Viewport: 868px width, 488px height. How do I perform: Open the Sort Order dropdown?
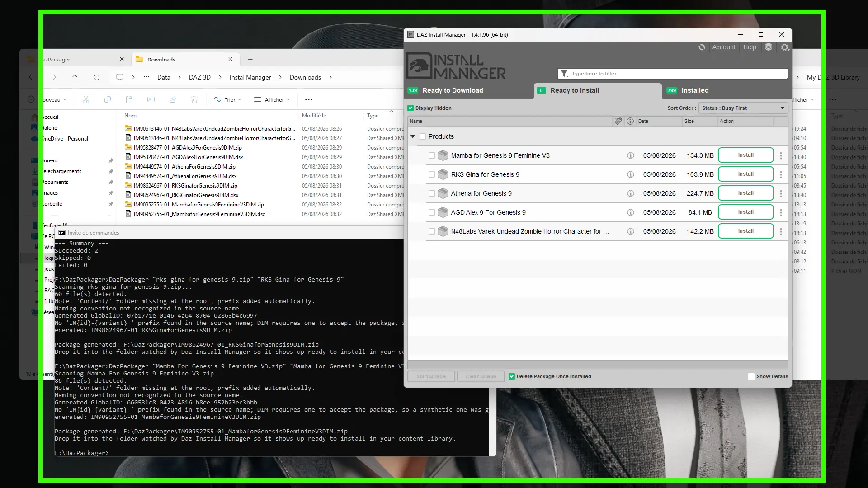pos(743,108)
